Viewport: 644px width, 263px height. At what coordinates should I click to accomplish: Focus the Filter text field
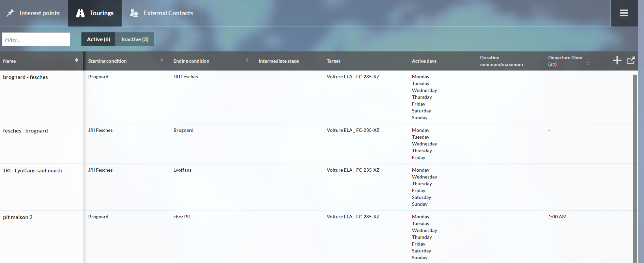tap(36, 40)
